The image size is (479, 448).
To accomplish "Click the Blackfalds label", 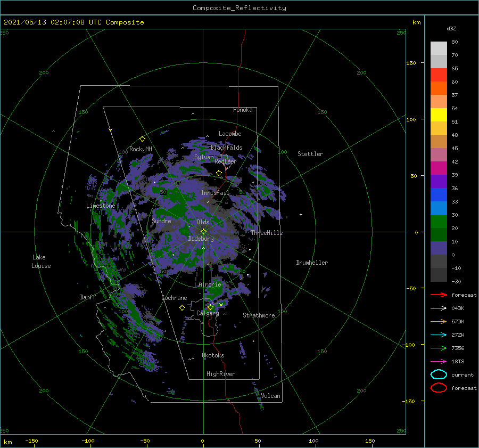I will [226, 148].
